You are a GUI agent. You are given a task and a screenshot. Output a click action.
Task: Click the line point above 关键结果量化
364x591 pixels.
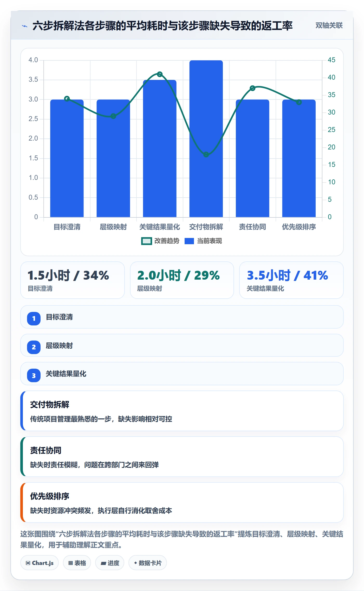[160, 74]
